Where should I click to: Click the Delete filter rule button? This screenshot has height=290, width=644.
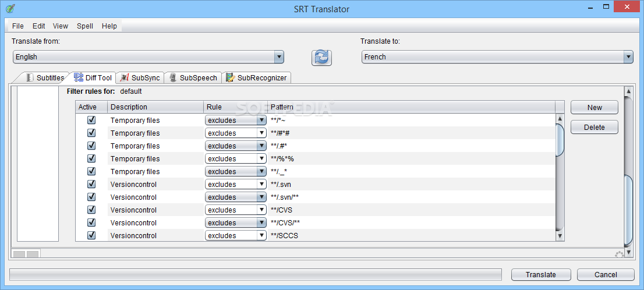pyautogui.click(x=595, y=127)
